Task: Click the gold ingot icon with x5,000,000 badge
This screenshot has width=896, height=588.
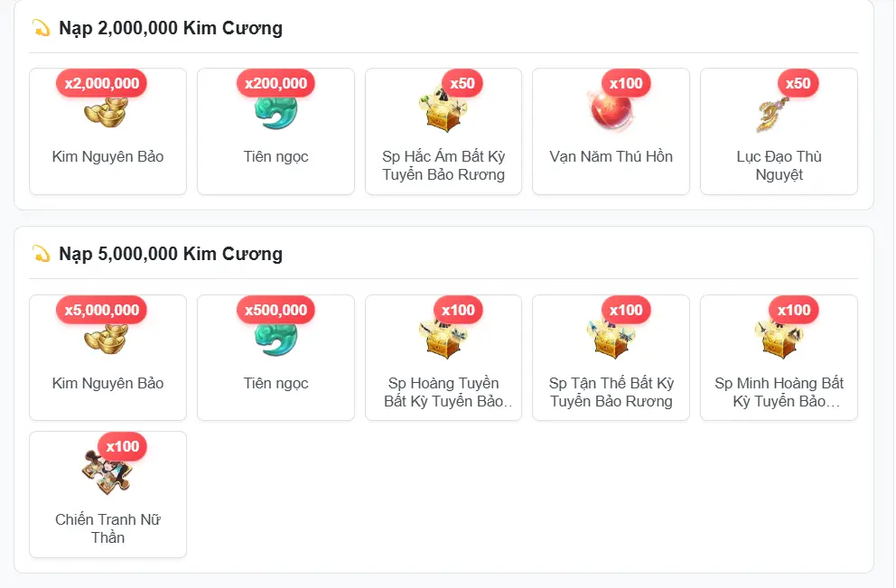Action: [x=107, y=339]
